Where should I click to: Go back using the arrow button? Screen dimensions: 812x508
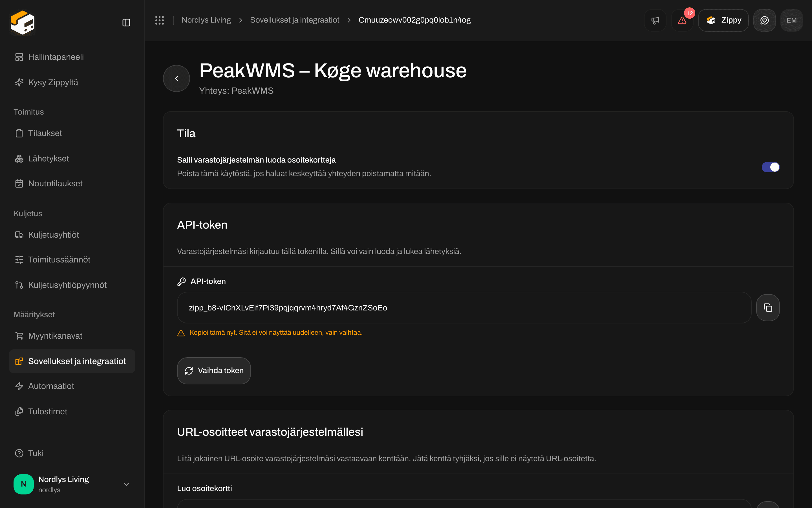coord(176,78)
